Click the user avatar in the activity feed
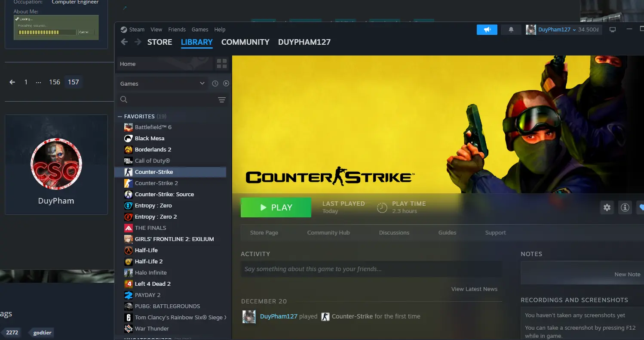Screen dimensions: 644x340 click(x=249, y=316)
